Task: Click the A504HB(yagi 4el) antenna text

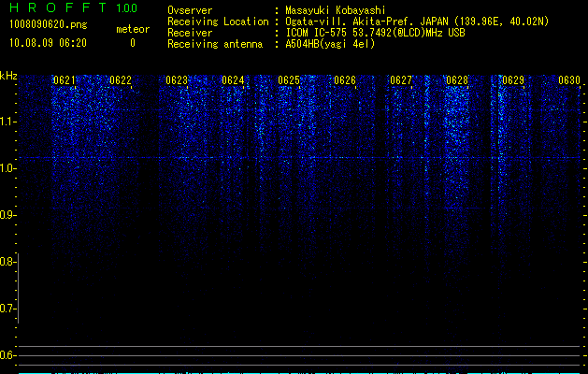Action: point(330,44)
